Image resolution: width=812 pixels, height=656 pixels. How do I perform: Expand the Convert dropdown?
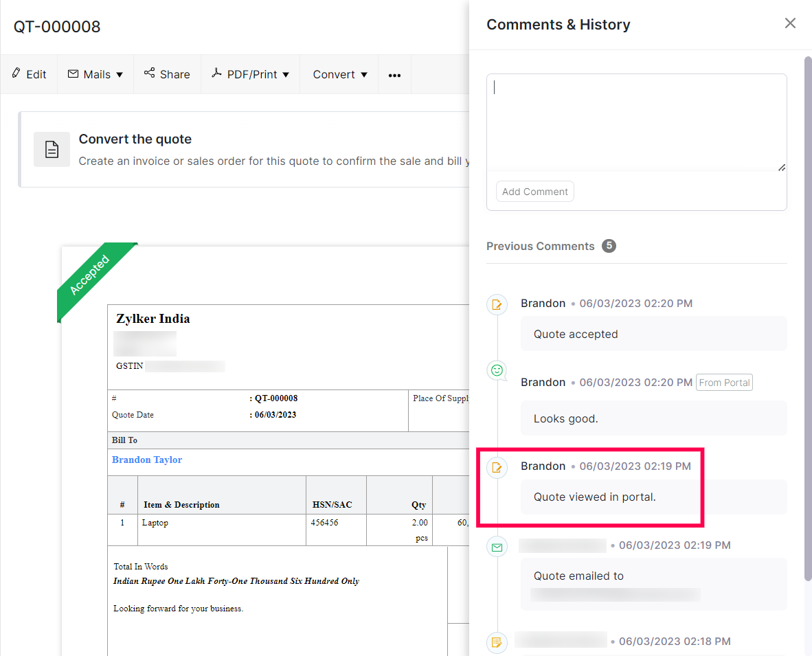pyautogui.click(x=340, y=74)
